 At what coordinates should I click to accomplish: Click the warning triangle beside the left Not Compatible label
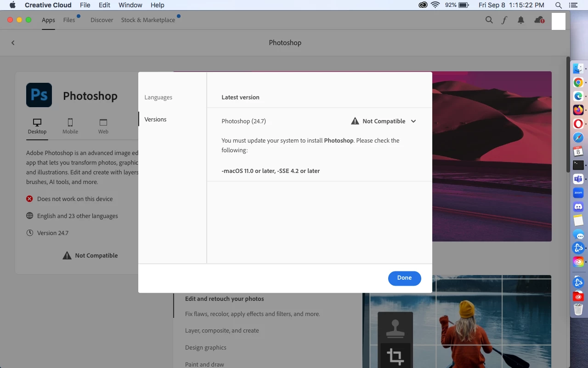(67, 256)
